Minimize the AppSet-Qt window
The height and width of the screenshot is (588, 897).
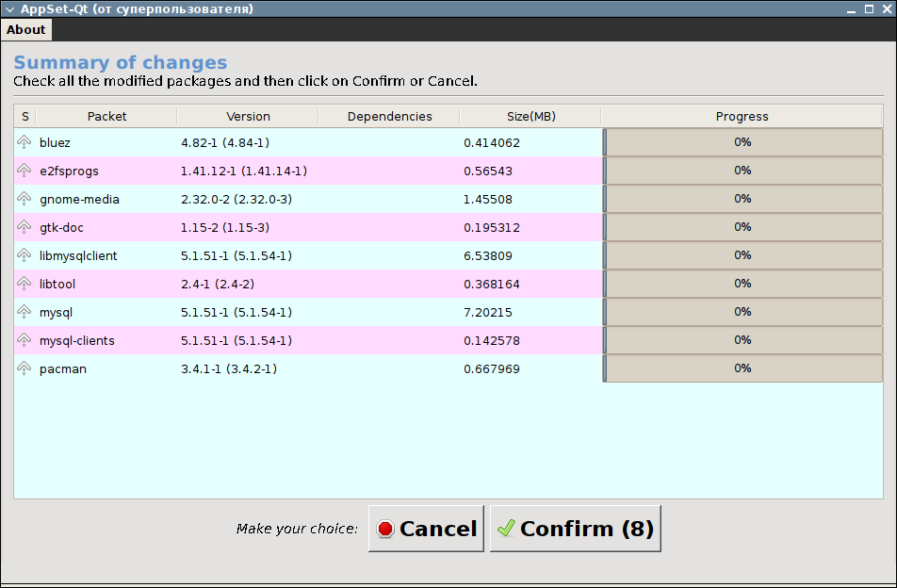[x=851, y=9]
